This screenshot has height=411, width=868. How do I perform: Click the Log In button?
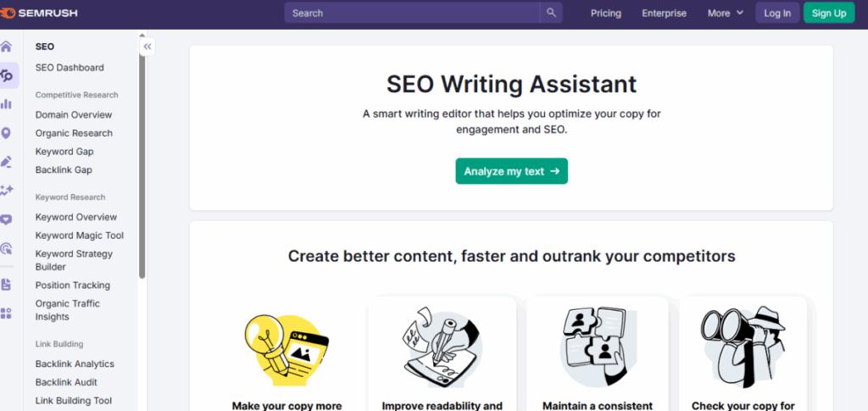pos(777,14)
